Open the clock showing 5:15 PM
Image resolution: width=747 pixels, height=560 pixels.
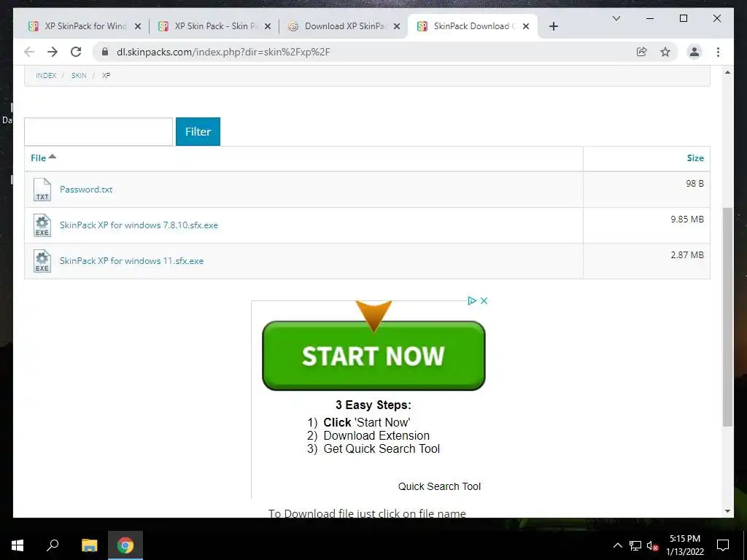click(685, 545)
